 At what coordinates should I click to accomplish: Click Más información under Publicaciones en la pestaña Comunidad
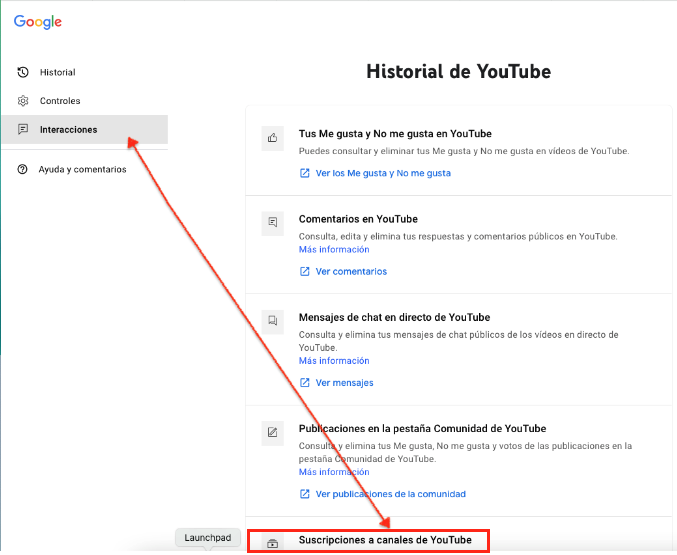(x=334, y=472)
